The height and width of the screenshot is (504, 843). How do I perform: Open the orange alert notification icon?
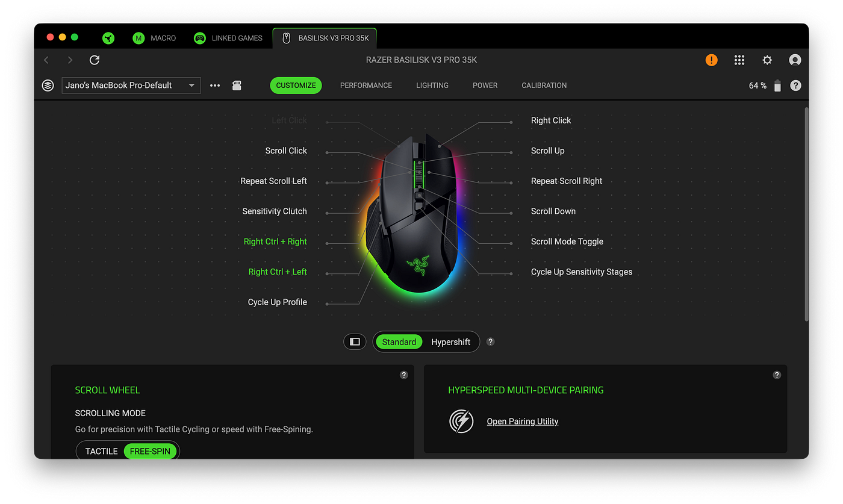pos(712,60)
